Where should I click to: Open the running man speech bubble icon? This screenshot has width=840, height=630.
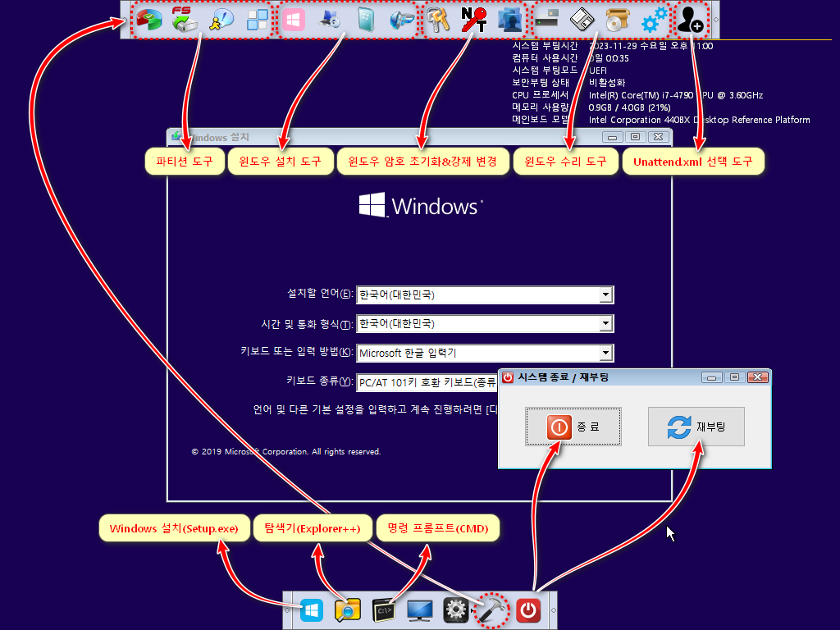pos(221,20)
